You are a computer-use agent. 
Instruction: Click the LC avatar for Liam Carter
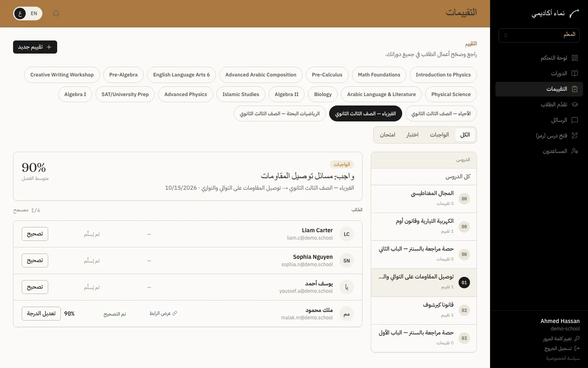click(347, 234)
